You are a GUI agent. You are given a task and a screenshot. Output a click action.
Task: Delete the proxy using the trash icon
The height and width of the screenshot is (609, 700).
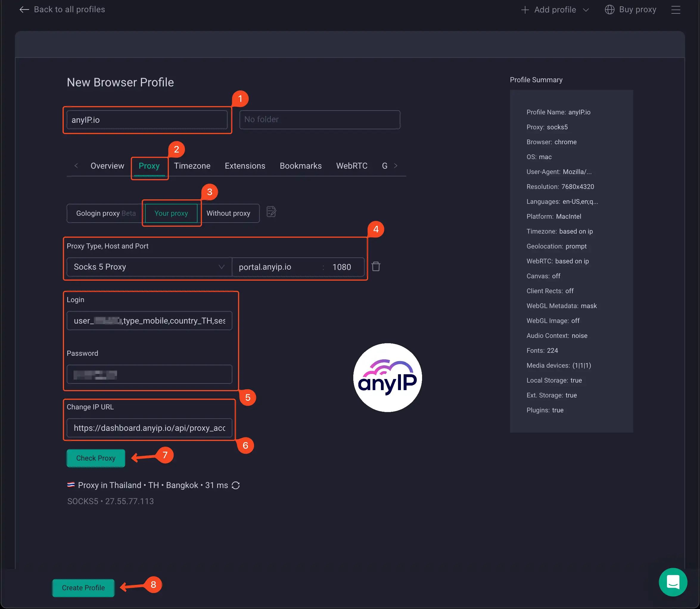(x=376, y=267)
